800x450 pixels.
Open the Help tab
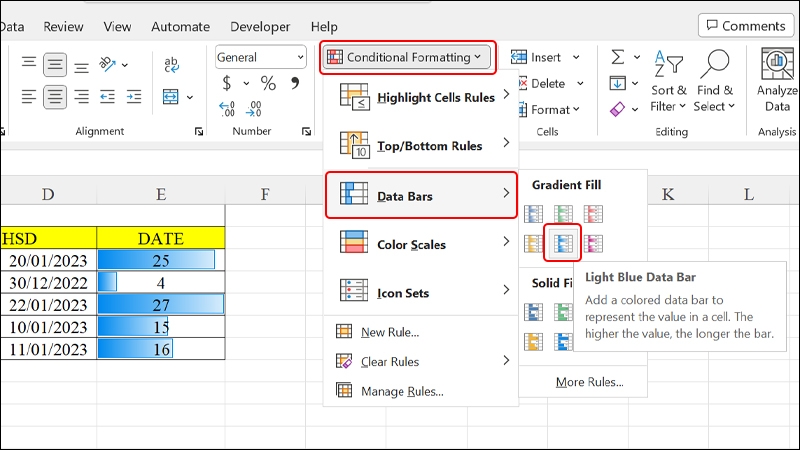pyautogui.click(x=324, y=27)
